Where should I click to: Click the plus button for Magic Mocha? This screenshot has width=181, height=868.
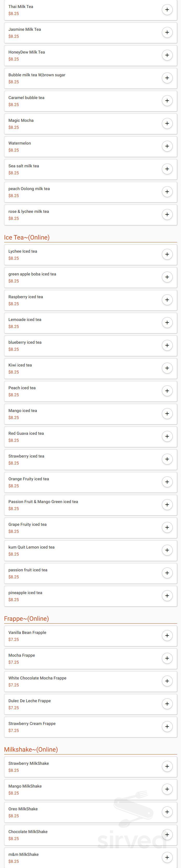[167, 123]
